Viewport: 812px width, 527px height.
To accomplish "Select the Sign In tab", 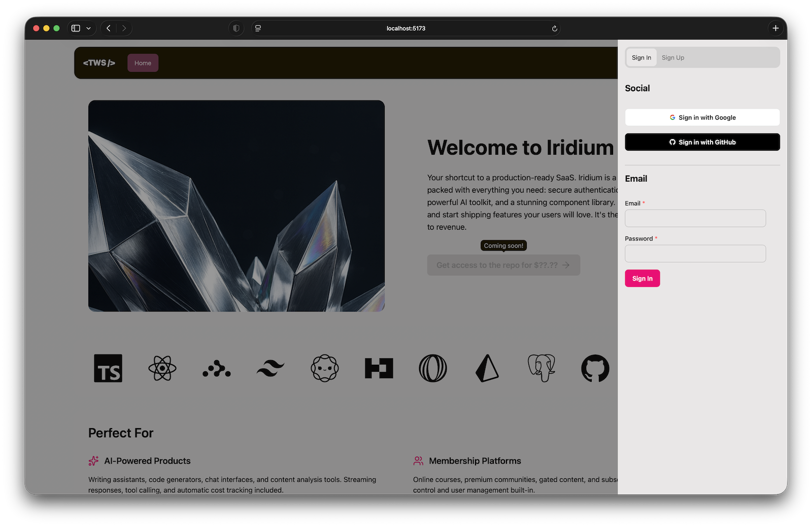I will point(641,57).
